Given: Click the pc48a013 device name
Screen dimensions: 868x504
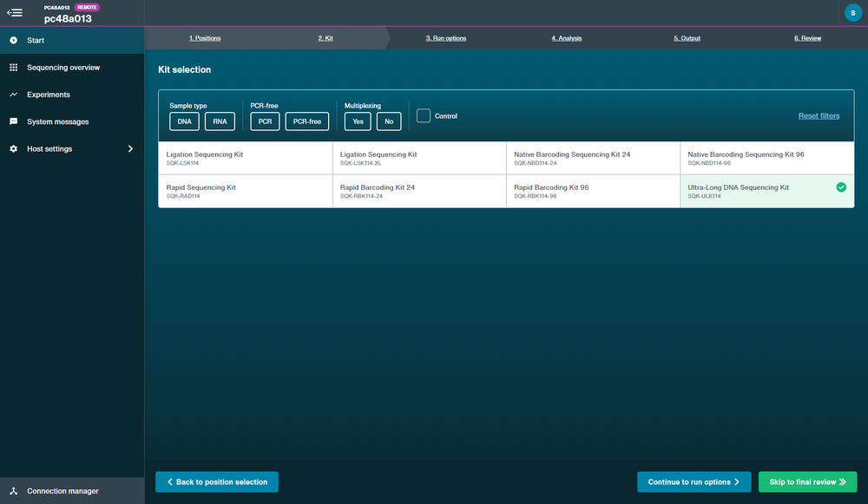Looking at the screenshot, I should point(68,18).
